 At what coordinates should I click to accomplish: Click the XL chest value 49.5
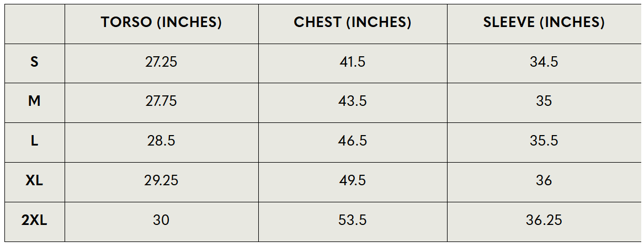coord(353,181)
